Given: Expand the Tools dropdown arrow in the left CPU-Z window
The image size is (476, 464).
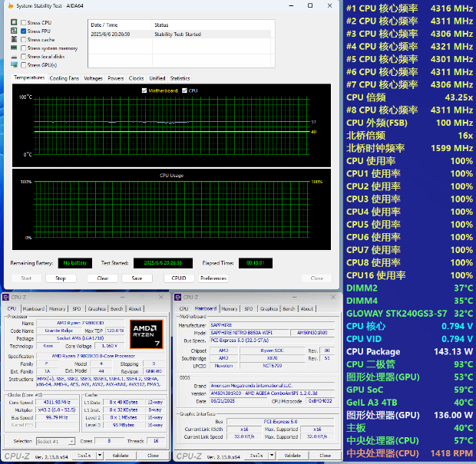Looking at the screenshot, I should click(x=100, y=456).
